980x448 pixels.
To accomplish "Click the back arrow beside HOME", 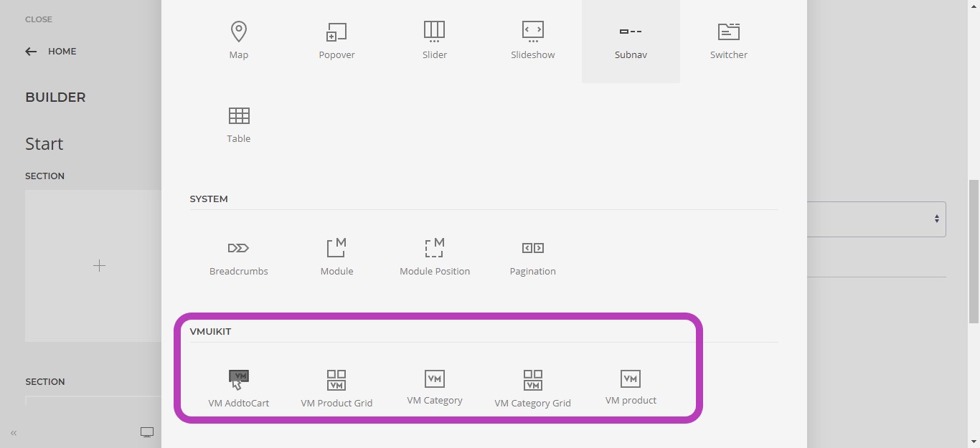I will point(31,52).
